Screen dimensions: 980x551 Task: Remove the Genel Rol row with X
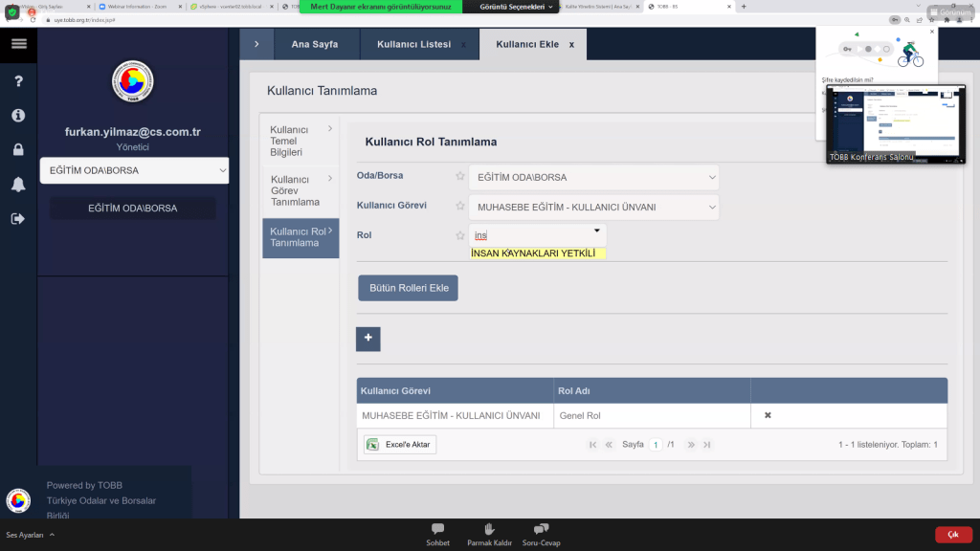pos(768,415)
